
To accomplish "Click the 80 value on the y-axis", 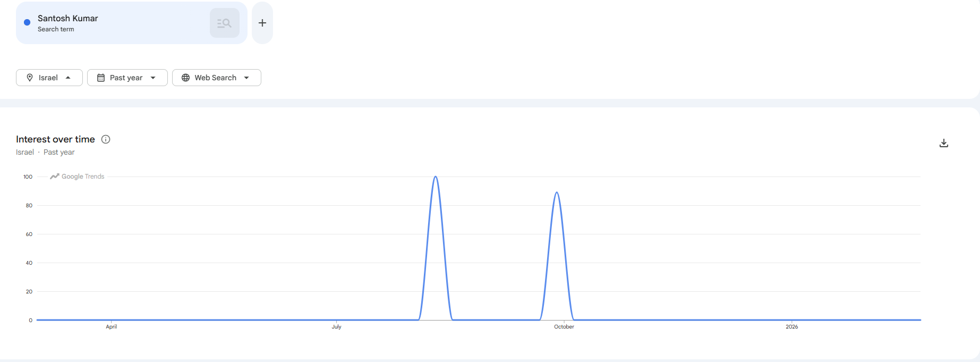I will pyautogui.click(x=29, y=205).
